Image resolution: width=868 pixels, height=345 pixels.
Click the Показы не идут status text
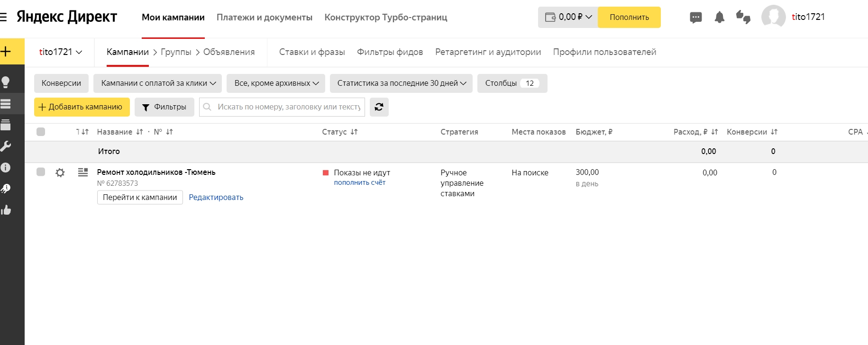click(x=362, y=172)
